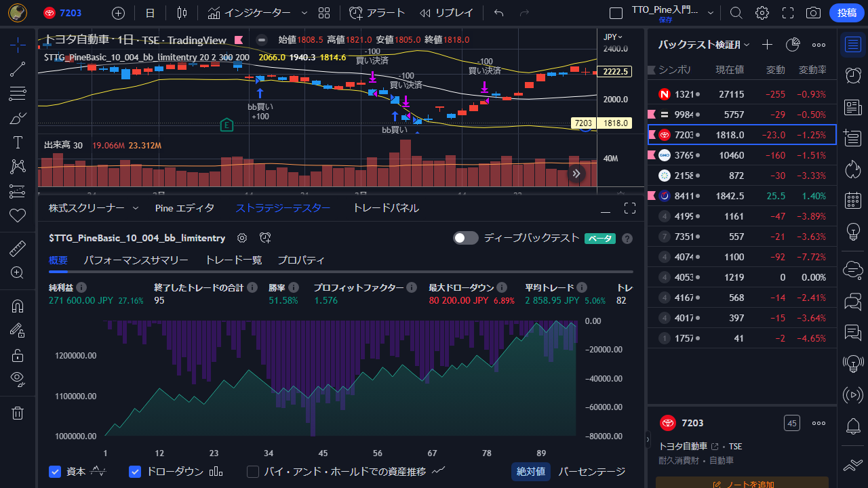868x488 pixels.
Task: Open the hotlists flame icon
Action: point(853,169)
